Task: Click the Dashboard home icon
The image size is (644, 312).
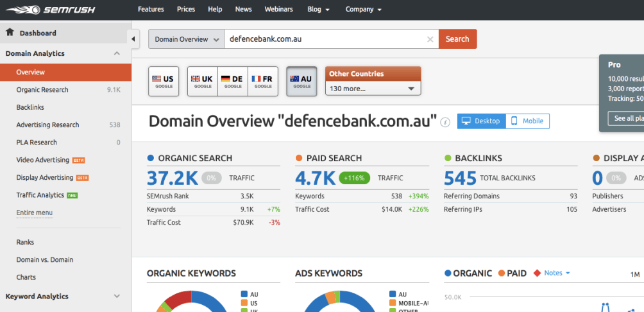Action: pyautogui.click(x=10, y=33)
